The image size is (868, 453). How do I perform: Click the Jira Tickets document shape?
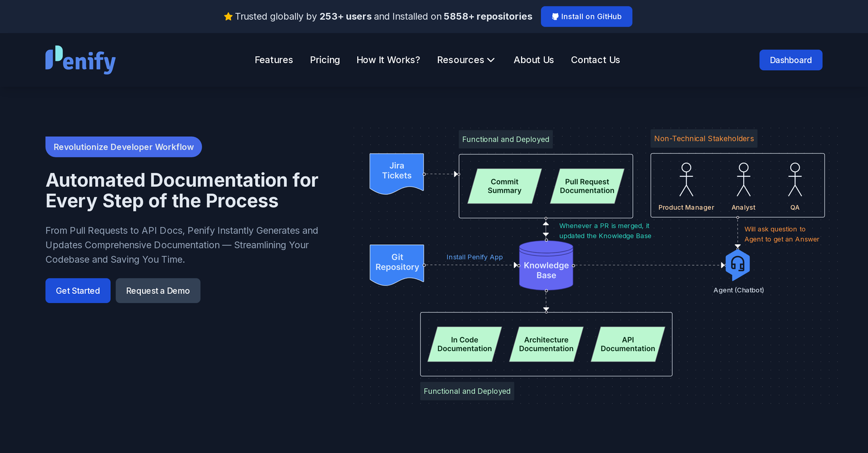[397, 172]
